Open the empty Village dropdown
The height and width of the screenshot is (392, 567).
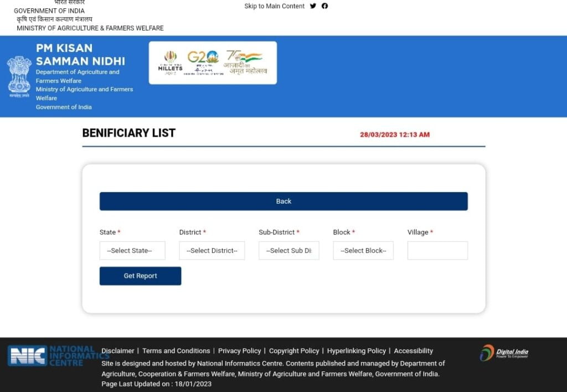pyautogui.click(x=437, y=251)
